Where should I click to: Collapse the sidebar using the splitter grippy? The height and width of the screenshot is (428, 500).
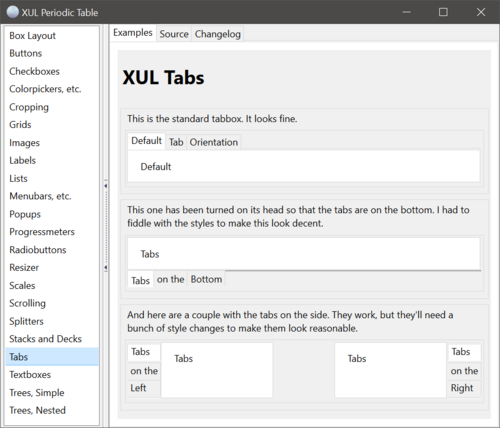point(106,227)
